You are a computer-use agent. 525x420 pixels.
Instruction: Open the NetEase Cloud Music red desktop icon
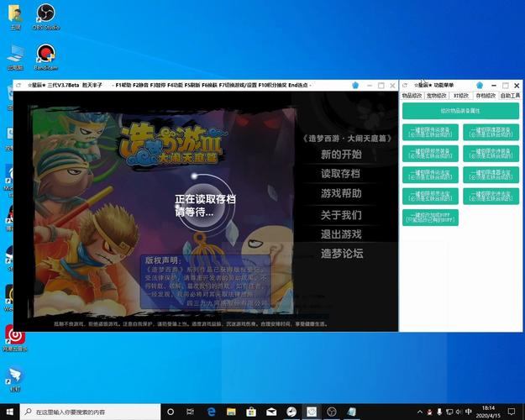point(15,338)
